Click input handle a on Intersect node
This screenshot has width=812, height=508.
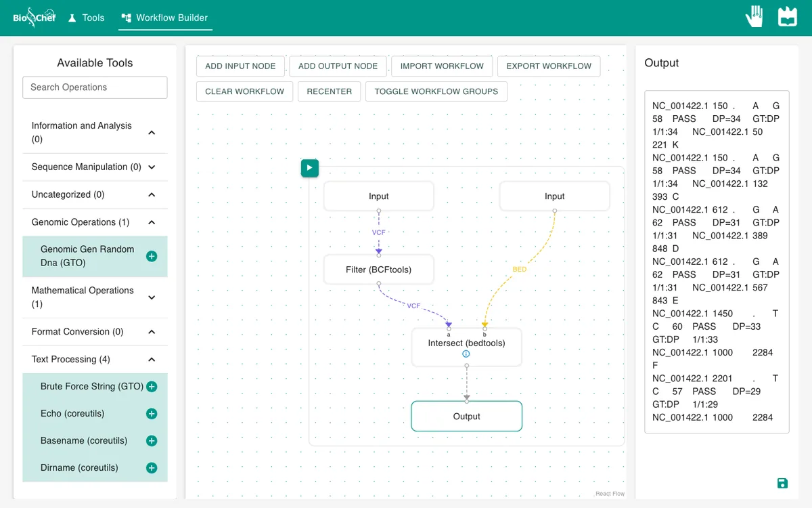(449, 329)
